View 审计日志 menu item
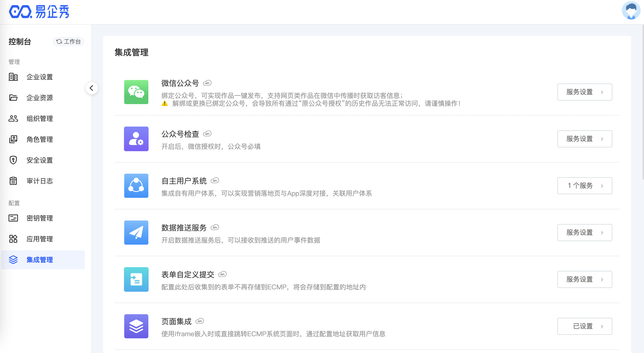Image resolution: width=644 pixels, height=353 pixels. [x=43, y=181]
